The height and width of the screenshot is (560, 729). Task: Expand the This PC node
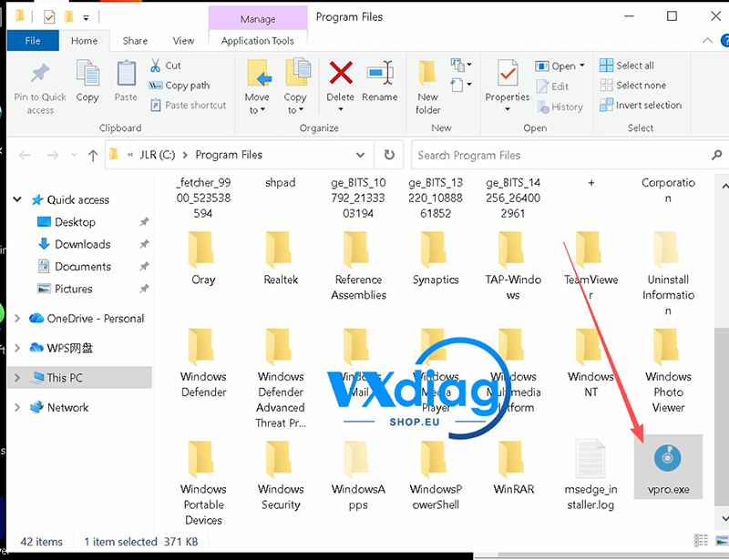[x=17, y=377]
